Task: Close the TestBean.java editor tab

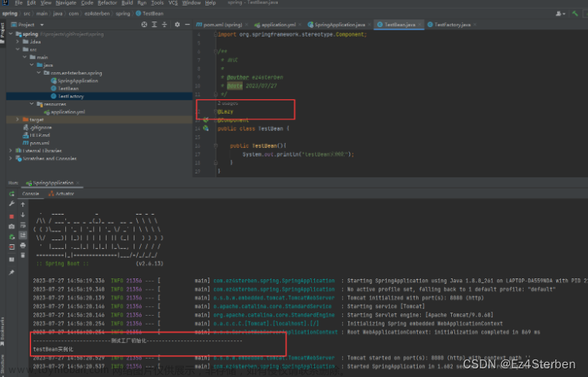Action: [x=419, y=25]
